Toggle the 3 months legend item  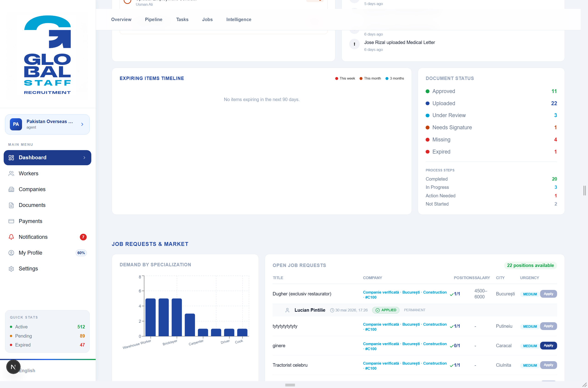pos(395,78)
